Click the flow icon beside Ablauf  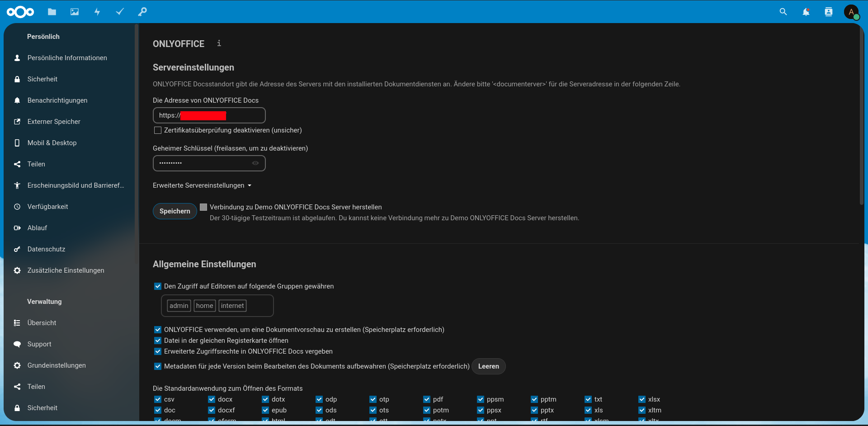[x=17, y=228]
